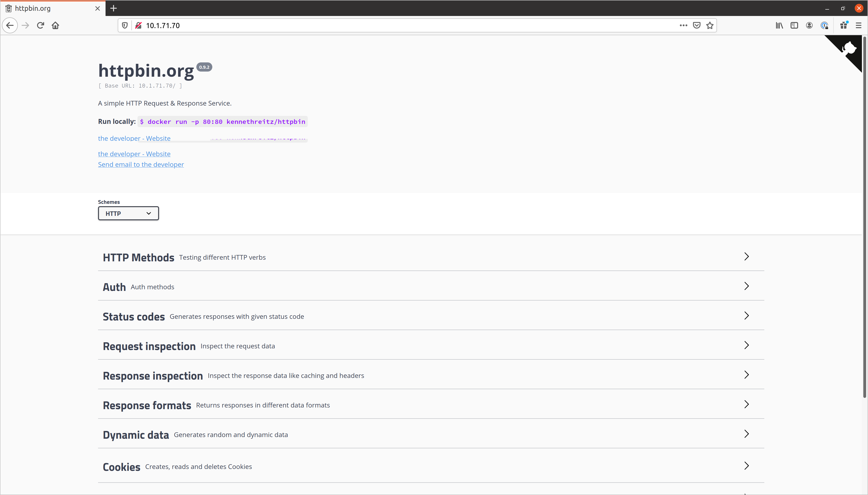
Task: Open the Library bookmarks icon
Action: (779, 26)
